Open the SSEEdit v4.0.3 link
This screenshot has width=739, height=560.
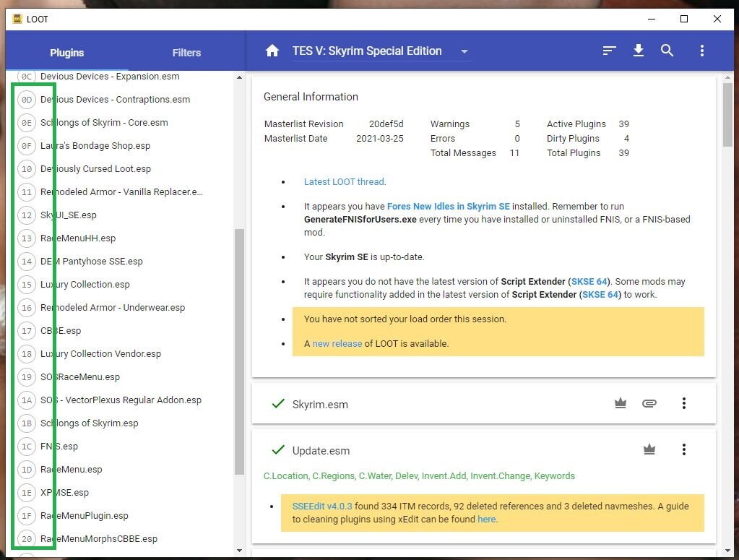[x=322, y=506]
